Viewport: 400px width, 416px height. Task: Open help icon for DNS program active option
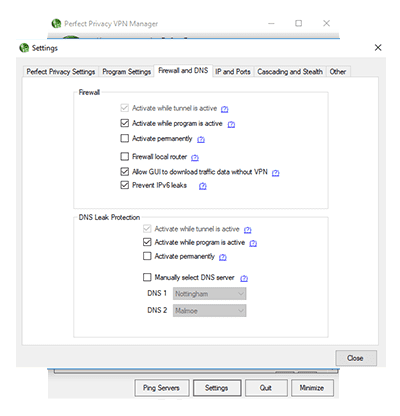pyautogui.click(x=253, y=243)
